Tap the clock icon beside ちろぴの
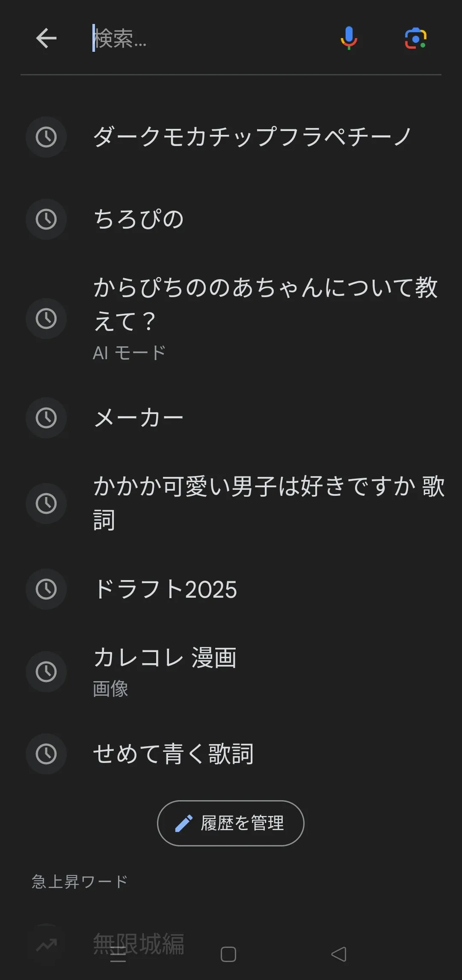Viewport: 462px width, 980px height. pos(46,219)
